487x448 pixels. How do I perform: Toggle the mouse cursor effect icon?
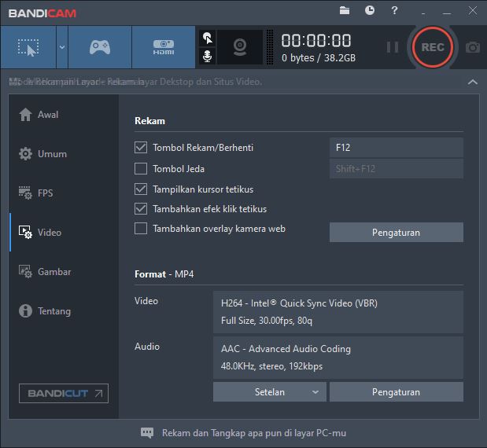tap(207, 39)
